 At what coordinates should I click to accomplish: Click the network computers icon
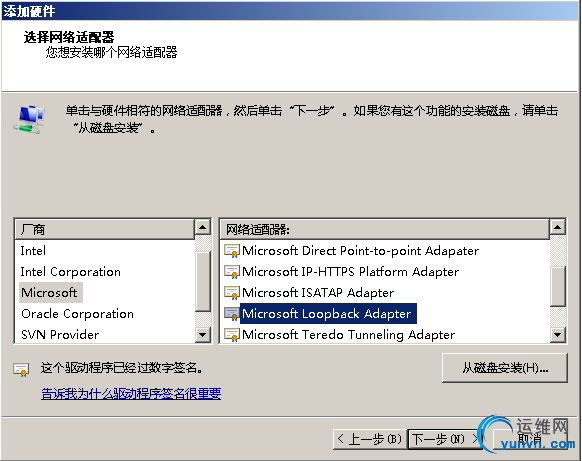tap(29, 120)
